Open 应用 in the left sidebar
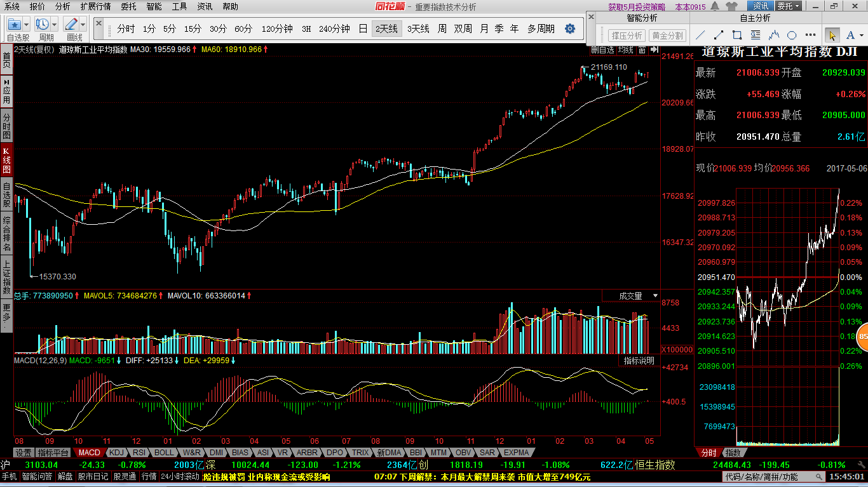Image resolution: width=868 pixels, height=487 pixels. pyautogui.click(x=6, y=91)
